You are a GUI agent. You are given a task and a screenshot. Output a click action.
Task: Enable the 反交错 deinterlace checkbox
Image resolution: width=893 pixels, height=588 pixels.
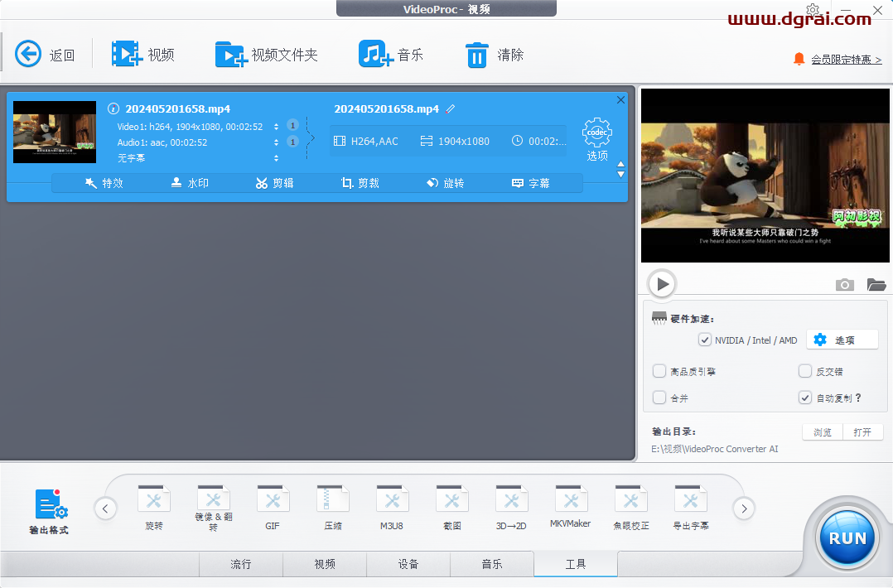(x=804, y=371)
